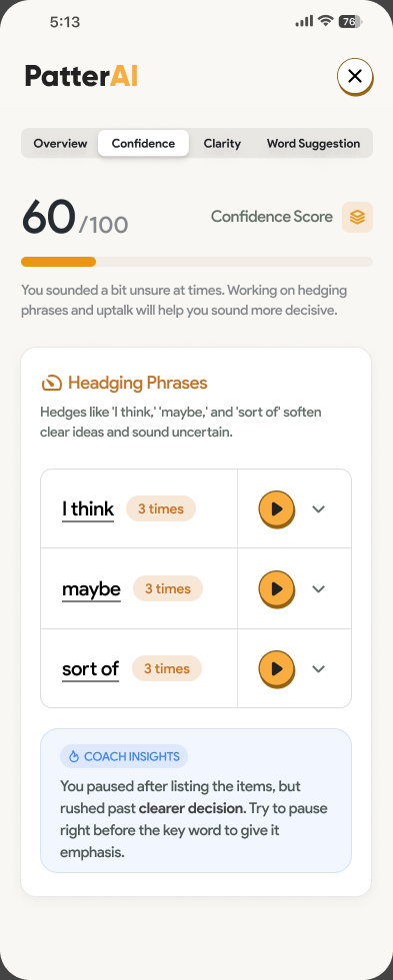Image resolution: width=393 pixels, height=980 pixels.
Task: Tap the flame icon in Coach Insights badge
Action: (x=74, y=757)
